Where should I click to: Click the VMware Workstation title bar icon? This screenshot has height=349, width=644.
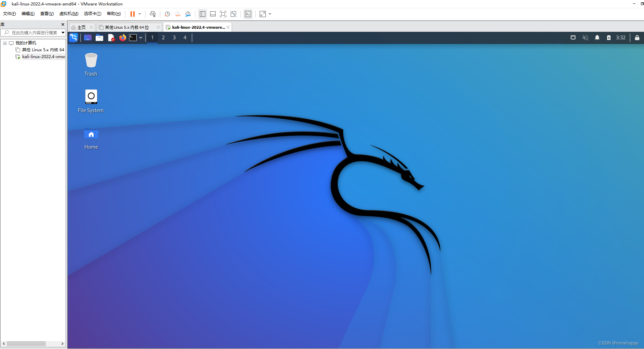[x=4, y=4]
